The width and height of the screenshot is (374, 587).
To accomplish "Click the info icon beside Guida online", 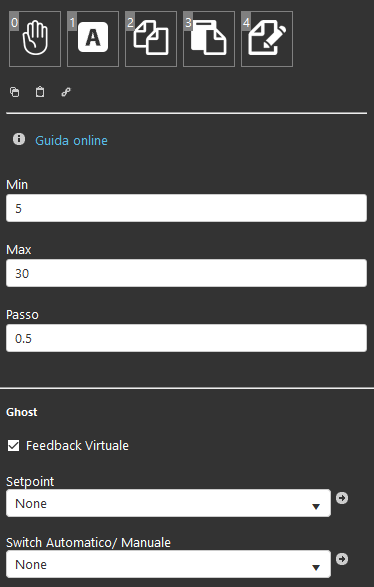I will [19, 139].
